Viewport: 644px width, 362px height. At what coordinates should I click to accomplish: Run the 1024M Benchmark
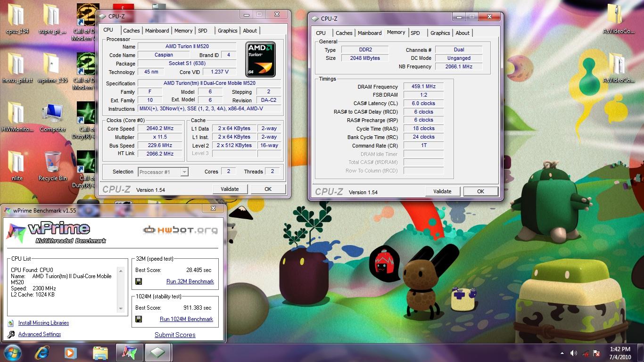click(186, 319)
